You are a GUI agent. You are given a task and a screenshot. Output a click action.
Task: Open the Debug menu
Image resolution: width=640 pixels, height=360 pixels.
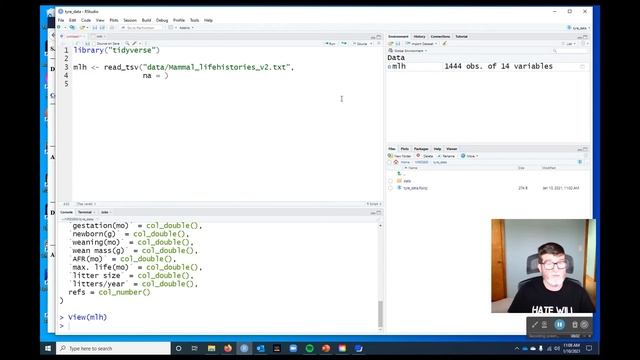162,20
